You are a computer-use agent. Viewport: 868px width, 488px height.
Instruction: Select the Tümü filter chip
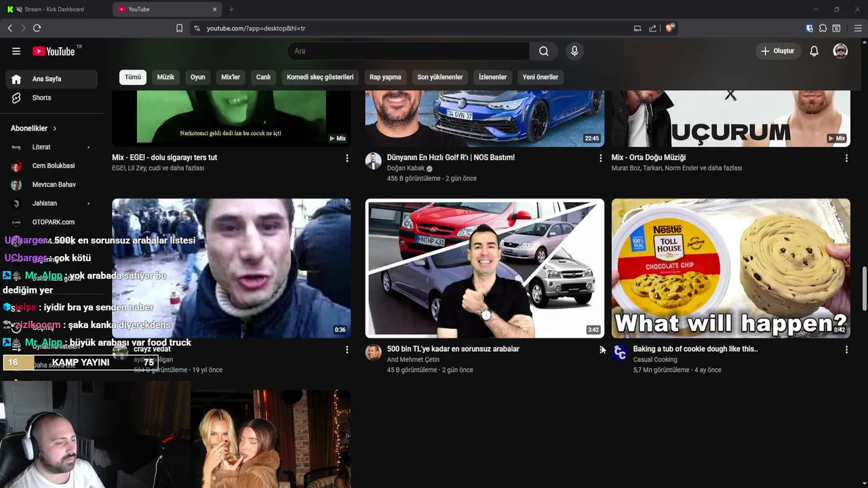click(133, 77)
